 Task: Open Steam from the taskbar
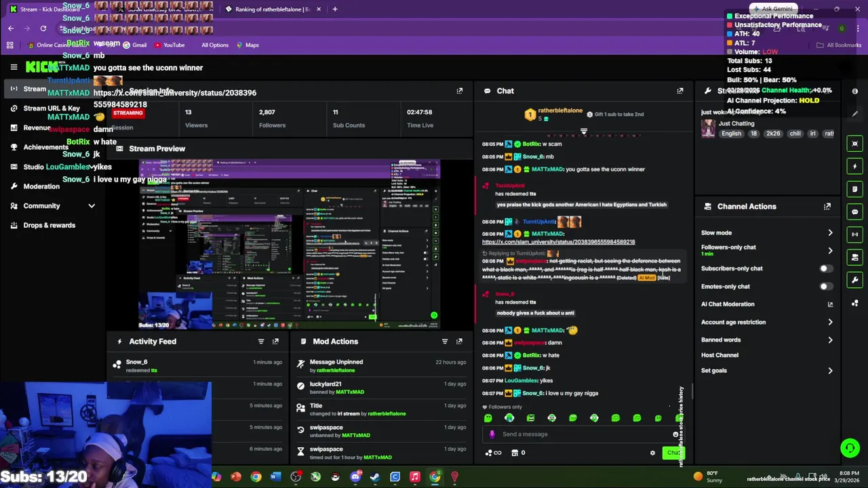pos(375,477)
